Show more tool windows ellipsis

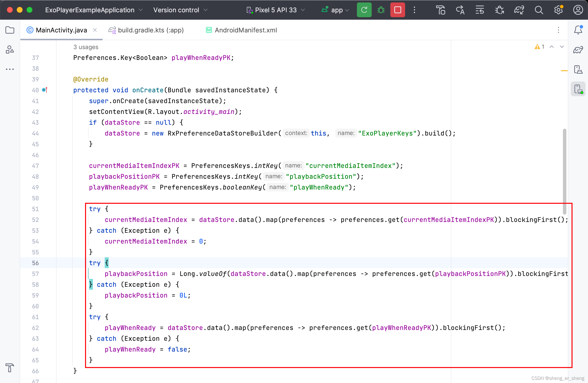pos(10,69)
